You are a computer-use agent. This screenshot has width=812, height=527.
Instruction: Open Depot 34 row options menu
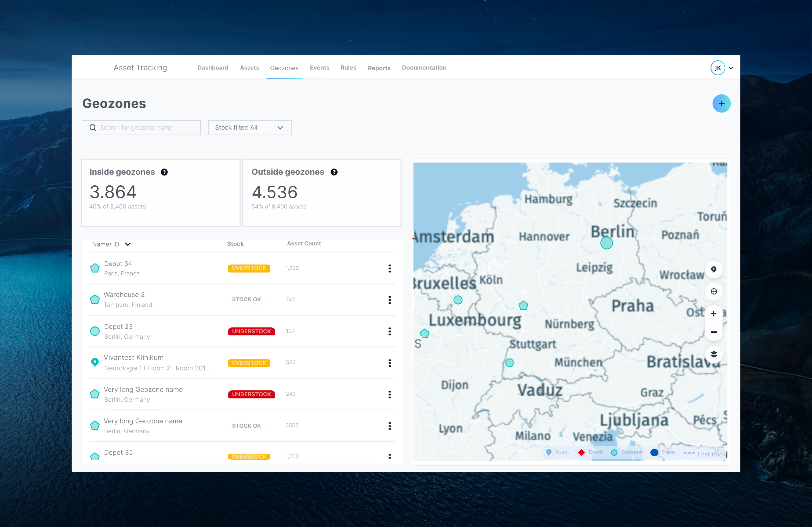pyautogui.click(x=389, y=268)
